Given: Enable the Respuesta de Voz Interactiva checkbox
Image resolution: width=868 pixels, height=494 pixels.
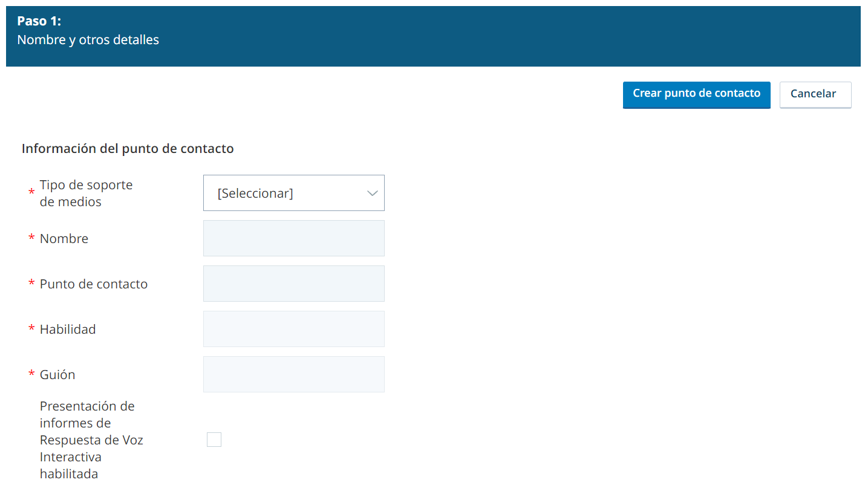Looking at the screenshot, I should [x=214, y=440].
